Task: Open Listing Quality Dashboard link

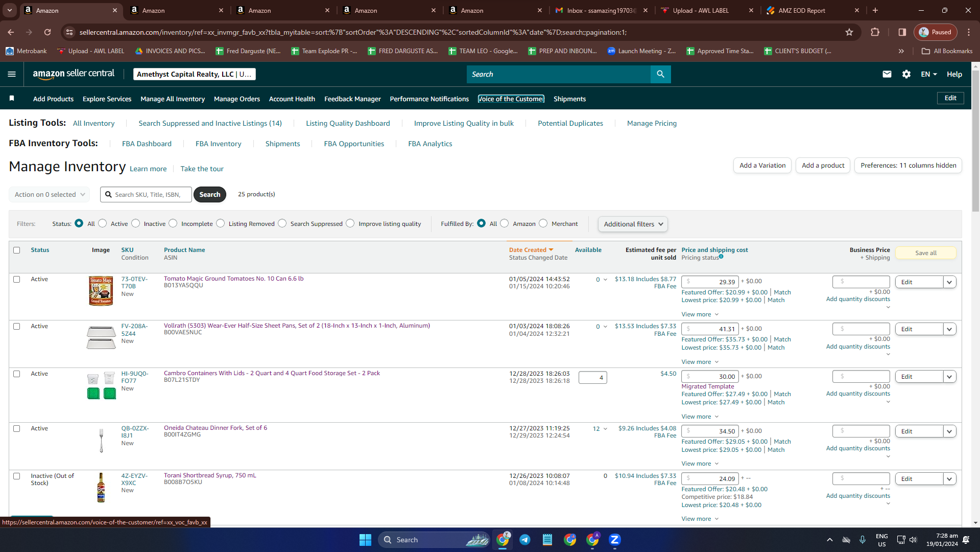Action: coord(348,123)
